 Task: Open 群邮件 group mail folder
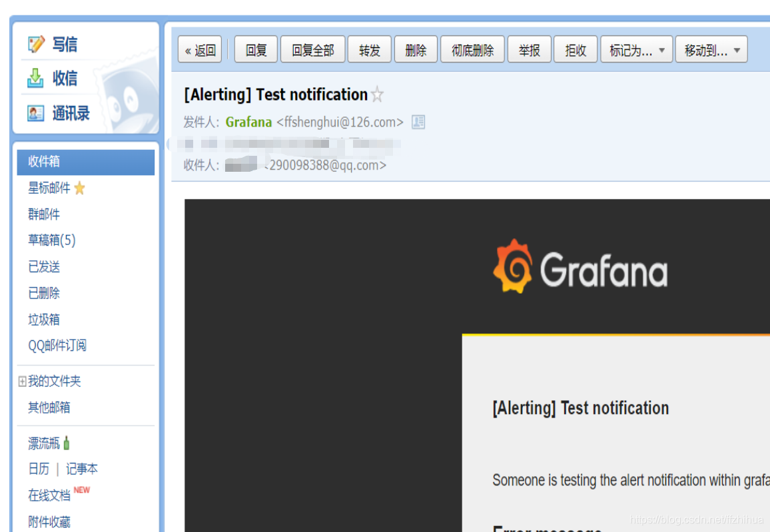tap(44, 214)
